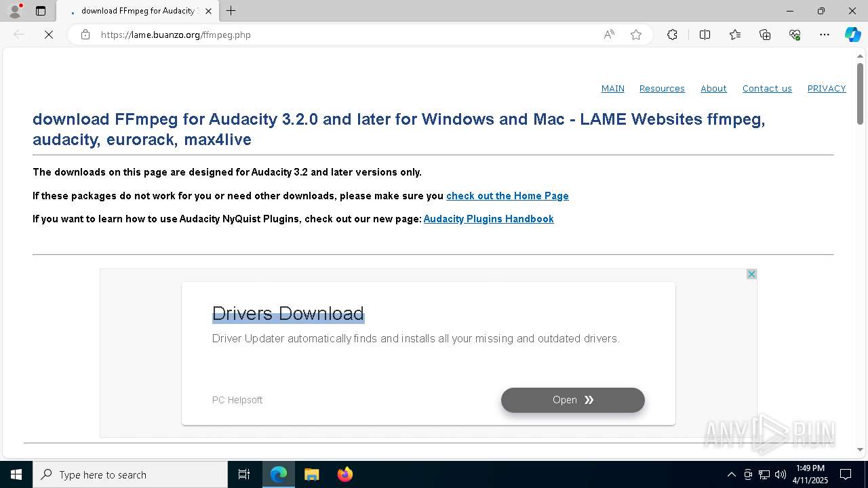The image size is (868, 488).
Task: Open the Copilot sidebar icon
Action: click(852, 35)
